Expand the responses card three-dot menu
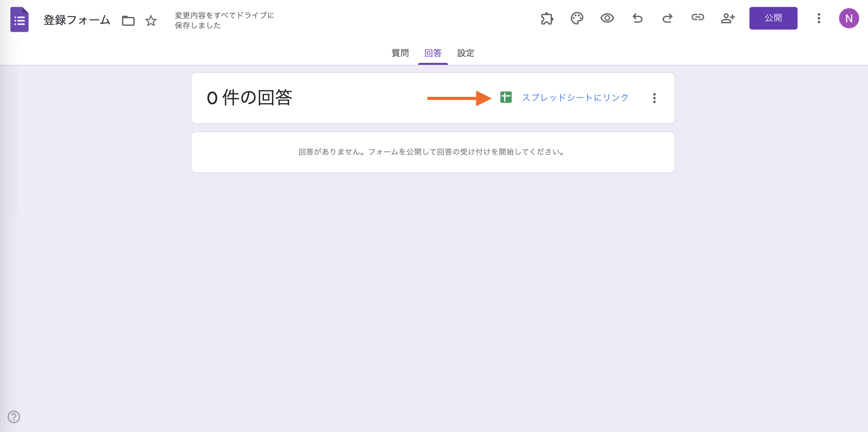This screenshot has height=432, width=868. (654, 98)
